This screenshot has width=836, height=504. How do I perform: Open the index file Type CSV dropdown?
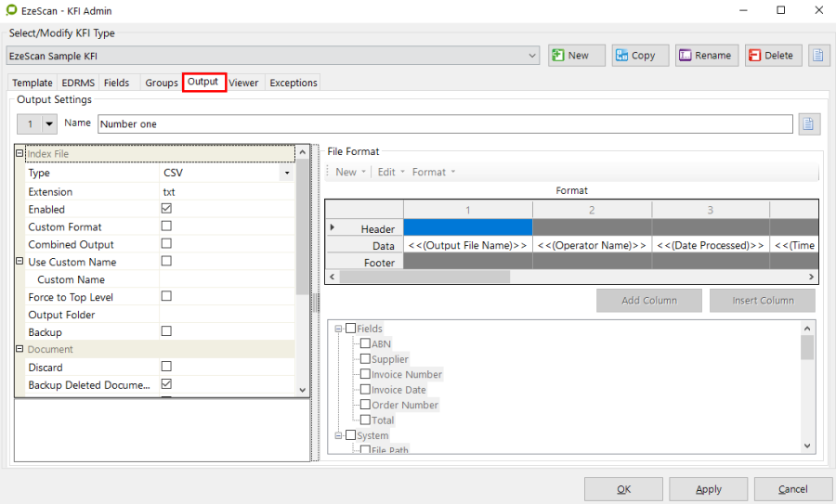(287, 174)
